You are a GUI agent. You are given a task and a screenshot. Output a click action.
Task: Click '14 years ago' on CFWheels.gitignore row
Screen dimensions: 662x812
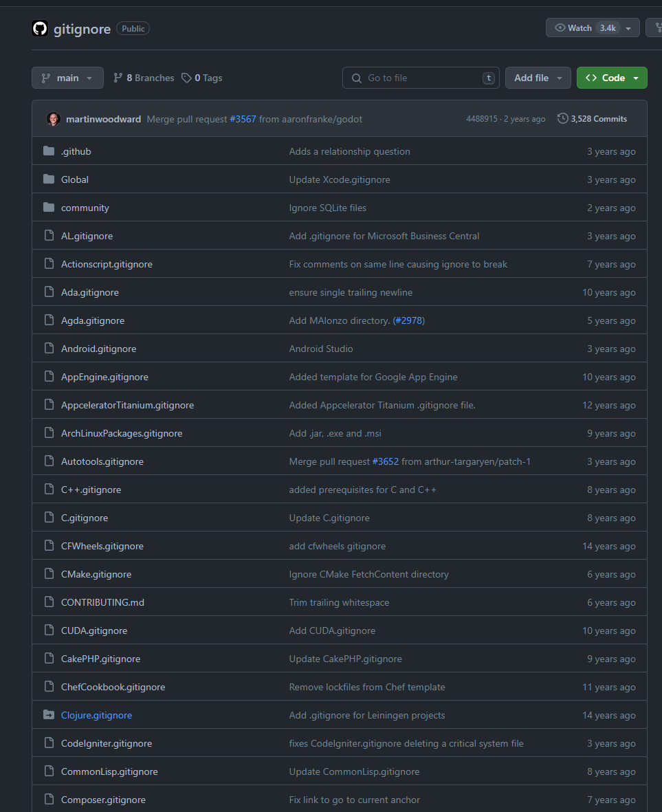[608, 546]
